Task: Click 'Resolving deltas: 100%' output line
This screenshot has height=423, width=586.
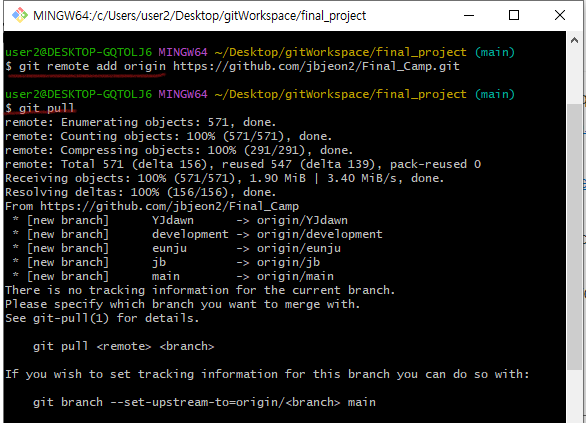Action: (x=141, y=192)
